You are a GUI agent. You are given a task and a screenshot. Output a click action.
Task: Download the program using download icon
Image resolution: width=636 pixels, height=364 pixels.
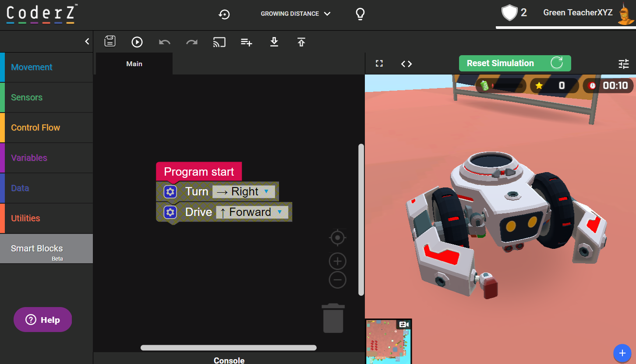pyautogui.click(x=274, y=42)
